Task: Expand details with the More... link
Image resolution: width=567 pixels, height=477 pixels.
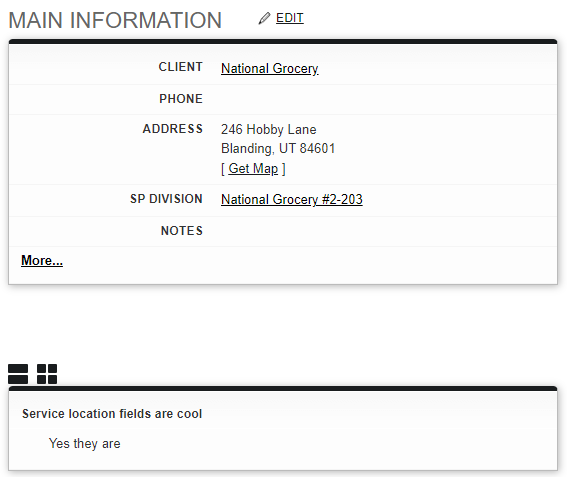Action: coord(42,260)
